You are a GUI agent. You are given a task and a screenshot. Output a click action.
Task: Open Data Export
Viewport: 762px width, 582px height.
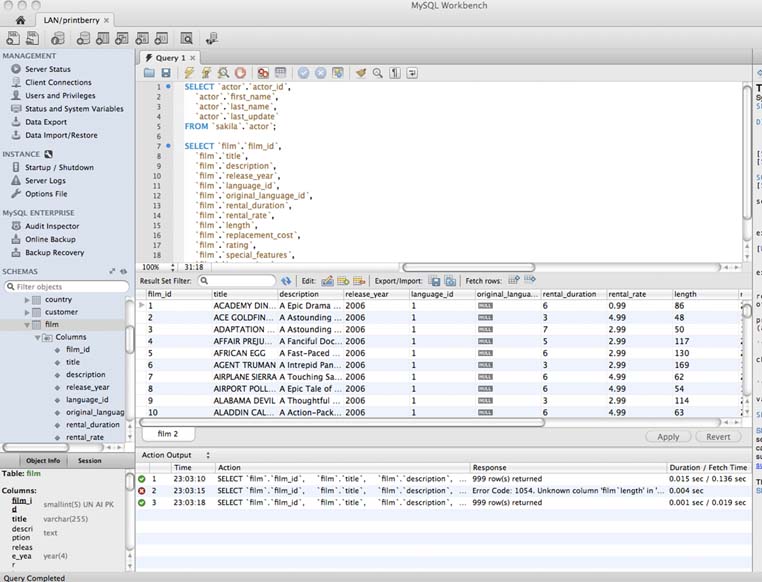click(46, 122)
